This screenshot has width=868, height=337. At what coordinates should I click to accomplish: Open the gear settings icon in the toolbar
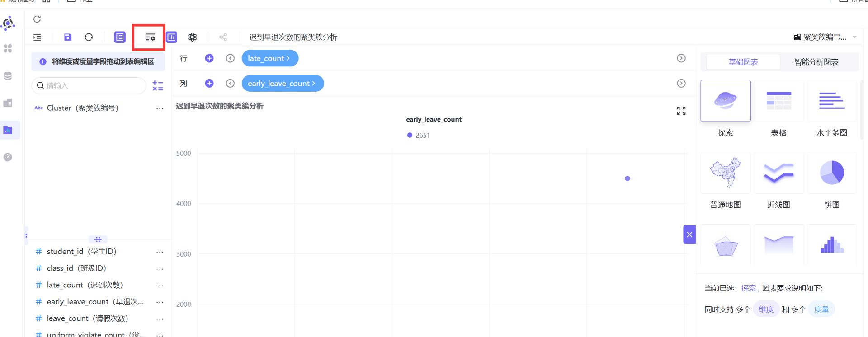point(192,37)
